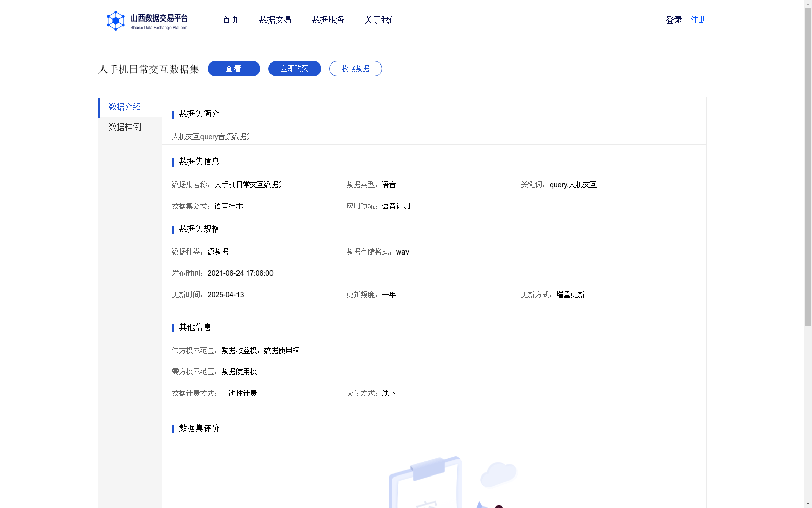Viewport: 812px width, 508px height.
Task: Click the dataset name value 人手机日常交互数据集
Action: point(250,185)
